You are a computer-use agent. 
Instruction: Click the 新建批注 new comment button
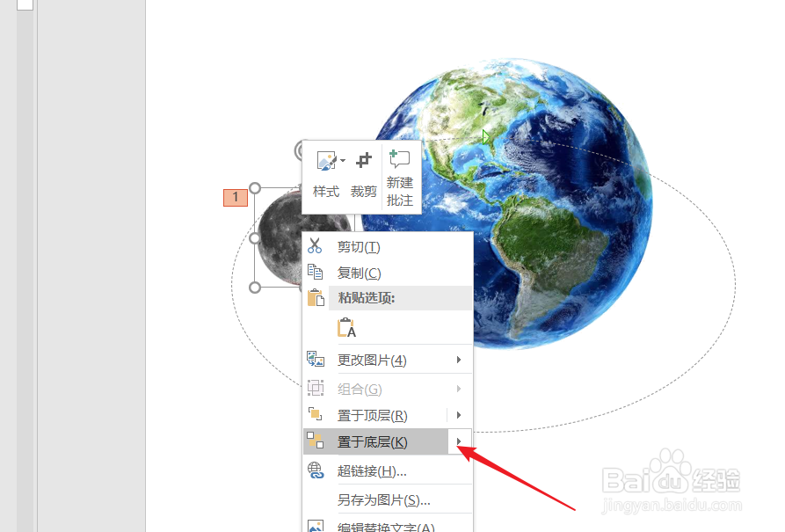click(399, 179)
